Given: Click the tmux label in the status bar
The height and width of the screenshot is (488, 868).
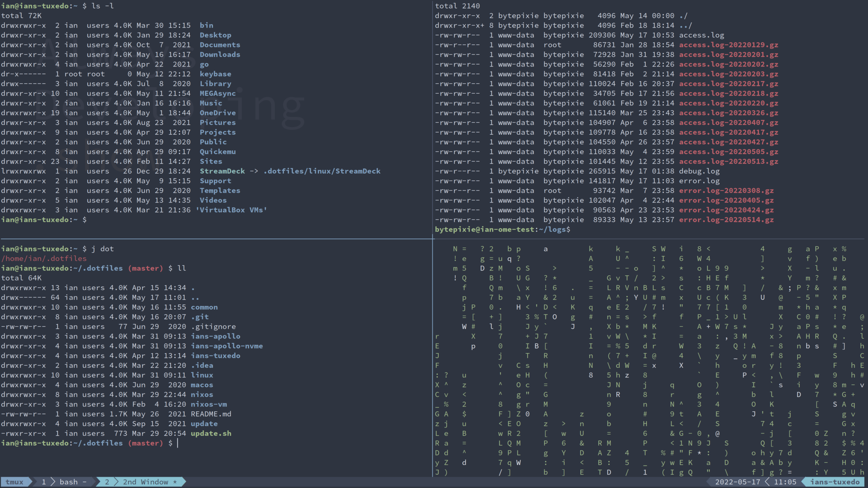Looking at the screenshot, I should [14, 482].
